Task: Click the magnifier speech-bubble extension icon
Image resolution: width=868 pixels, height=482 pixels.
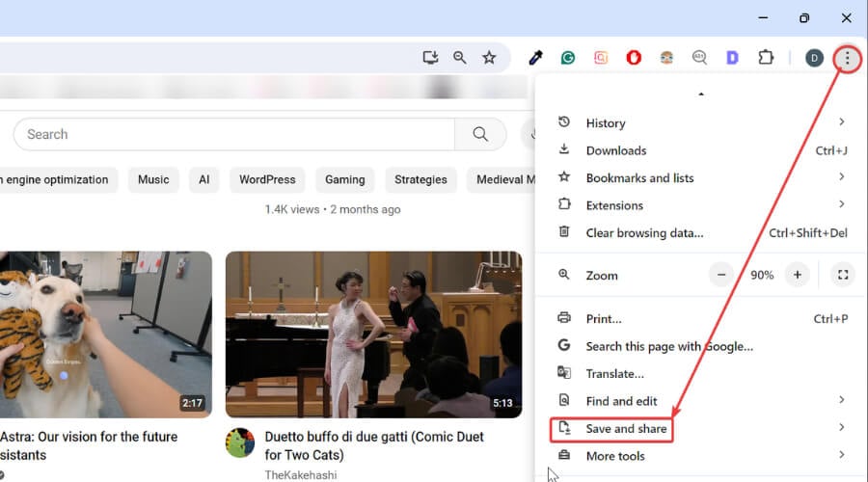Action: tap(700, 58)
